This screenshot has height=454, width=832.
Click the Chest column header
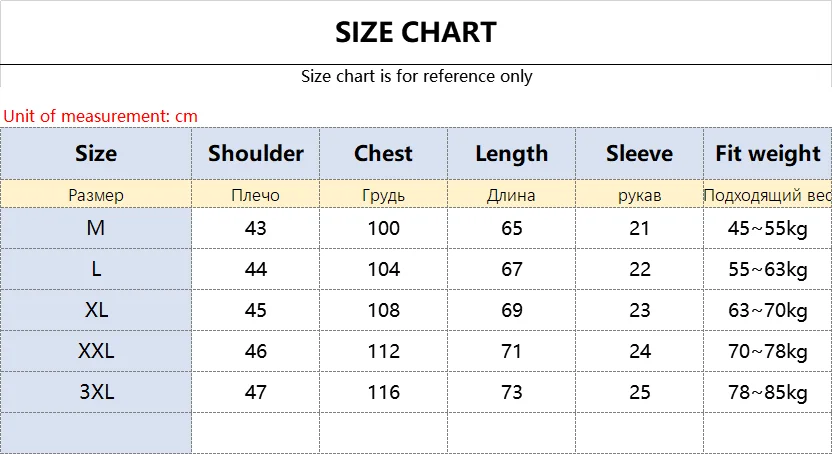(x=383, y=154)
